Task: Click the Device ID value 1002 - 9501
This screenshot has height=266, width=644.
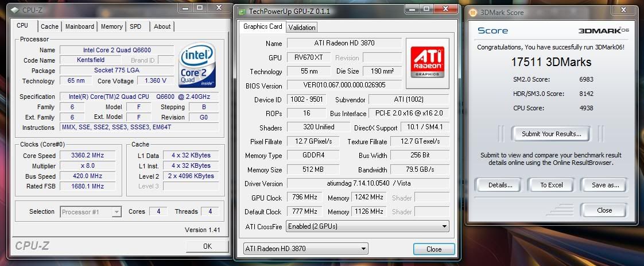Action: coord(307,99)
